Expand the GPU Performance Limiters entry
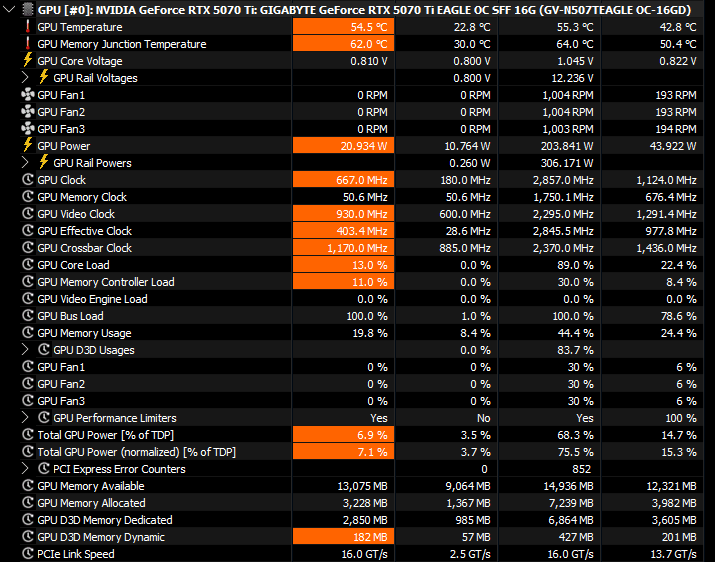 [x=27, y=418]
